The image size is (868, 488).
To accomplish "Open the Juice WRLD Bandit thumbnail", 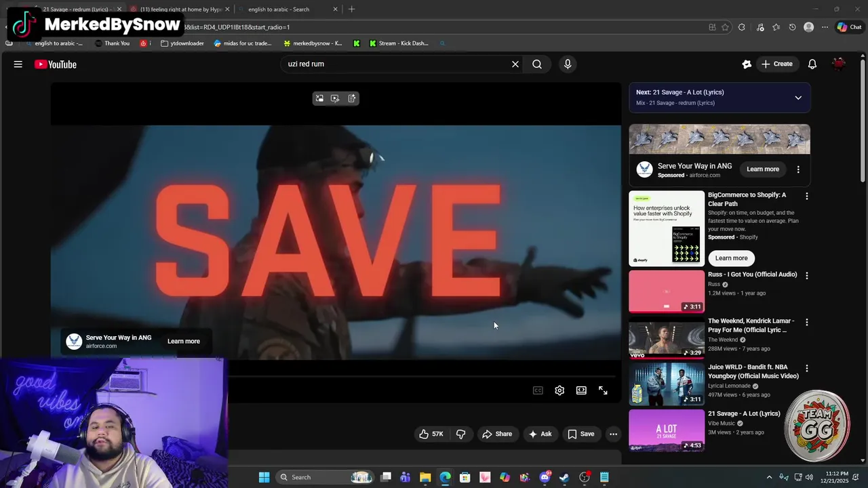I will click(667, 384).
